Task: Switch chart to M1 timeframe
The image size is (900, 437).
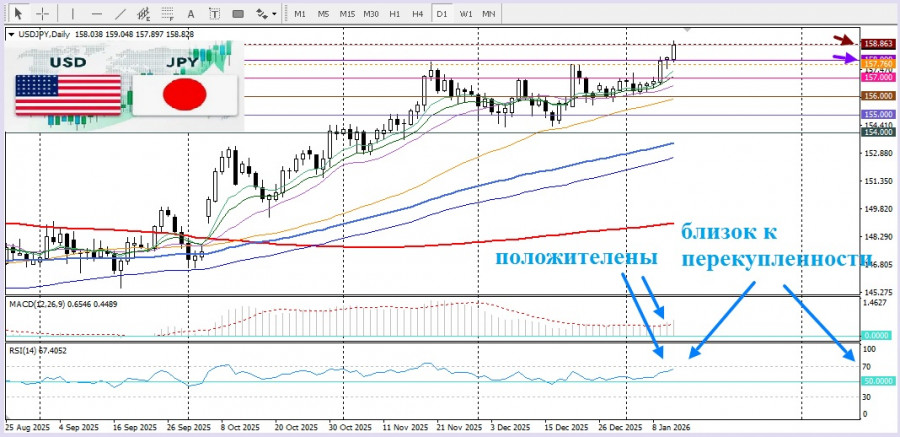Action: pos(299,14)
